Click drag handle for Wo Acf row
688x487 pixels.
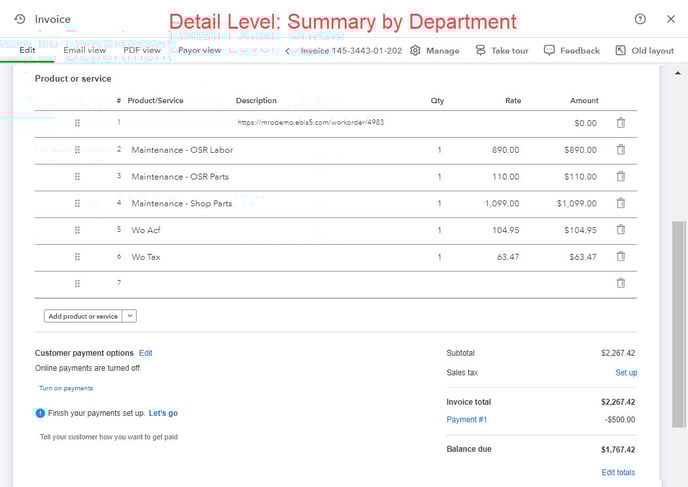77,230
